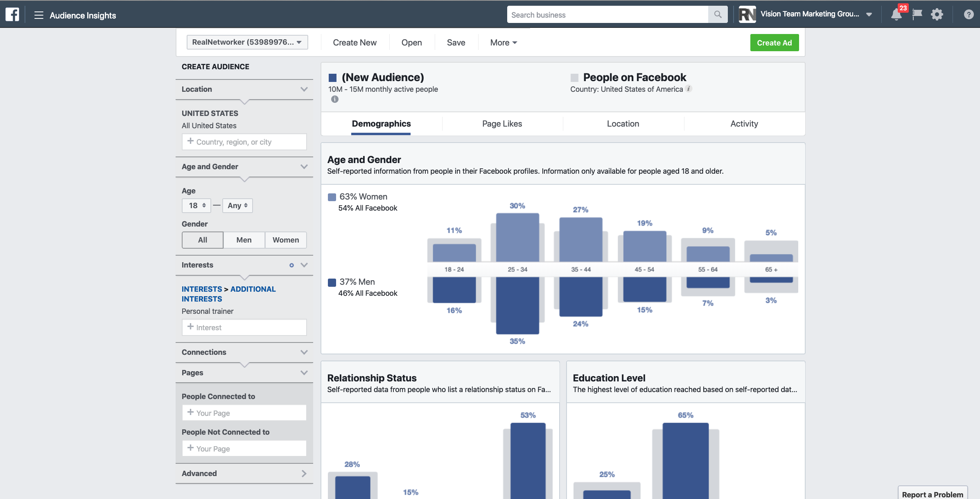Screen dimensions: 980x499
Task: Focus Your Page field under People Not Connected to
Action: (244, 449)
